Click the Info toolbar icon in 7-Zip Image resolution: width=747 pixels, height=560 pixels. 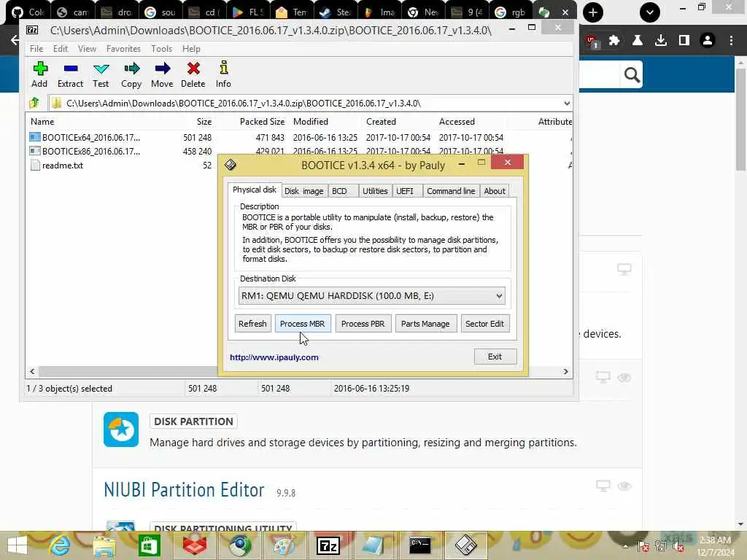[x=223, y=74]
